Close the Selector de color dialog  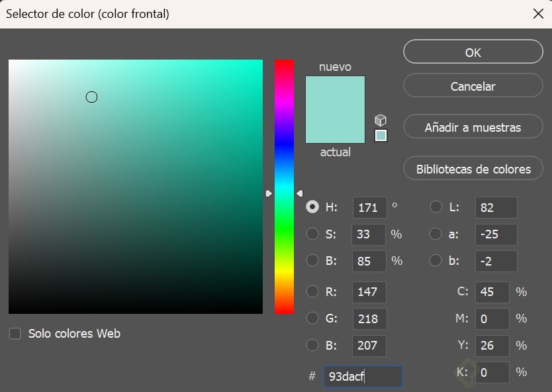(538, 14)
